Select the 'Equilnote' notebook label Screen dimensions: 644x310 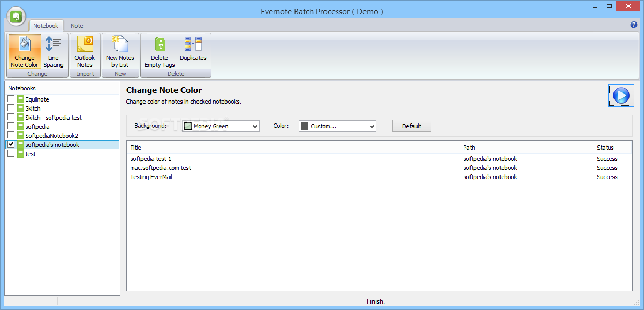pyautogui.click(x=37, y=99)
